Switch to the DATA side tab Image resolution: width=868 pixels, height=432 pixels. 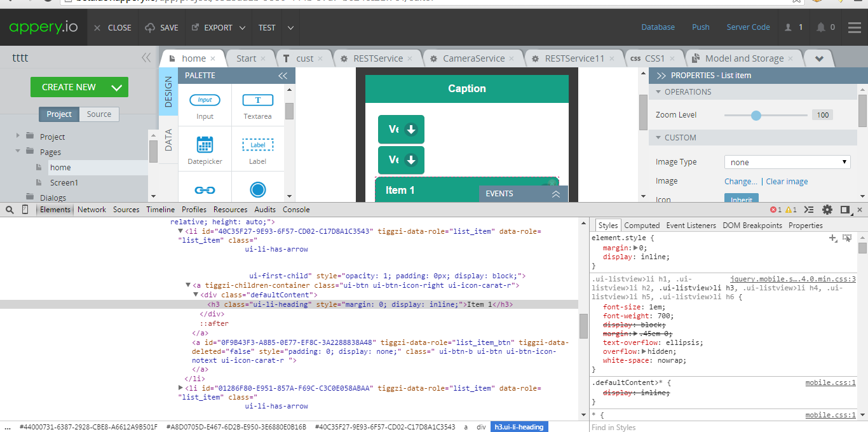[168, 140]
